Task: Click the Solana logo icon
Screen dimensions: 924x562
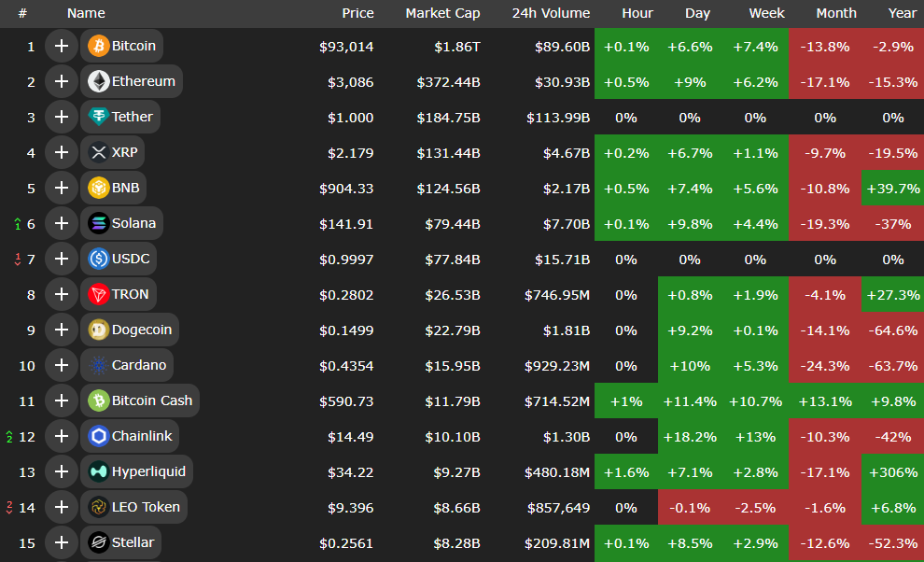Action: [98, 223]
